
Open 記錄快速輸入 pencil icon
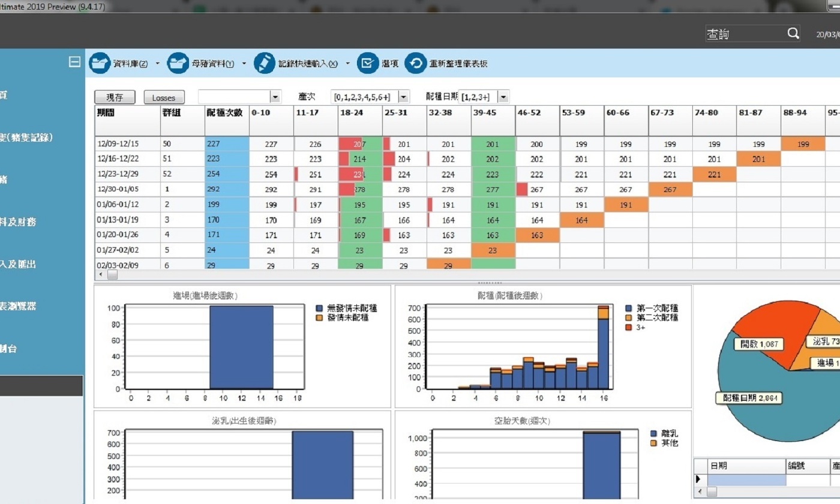[265, 64]
